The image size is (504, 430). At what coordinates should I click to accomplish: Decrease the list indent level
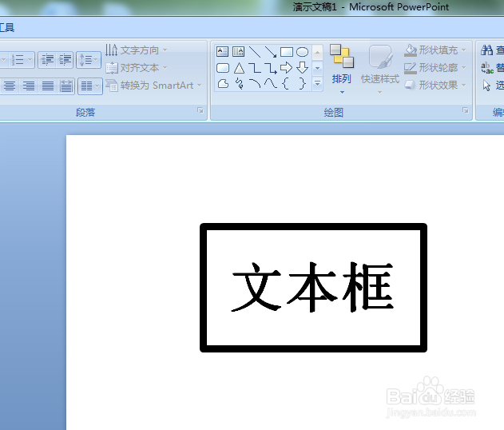tap(48, 60)
